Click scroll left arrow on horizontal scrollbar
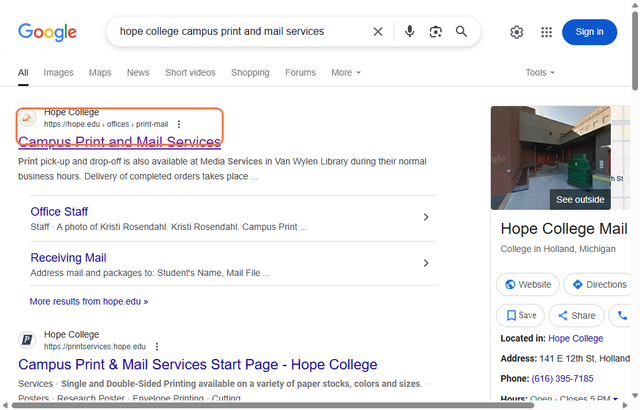The width and height of the screenshot is (640, 410). click(x=4, y=406)
